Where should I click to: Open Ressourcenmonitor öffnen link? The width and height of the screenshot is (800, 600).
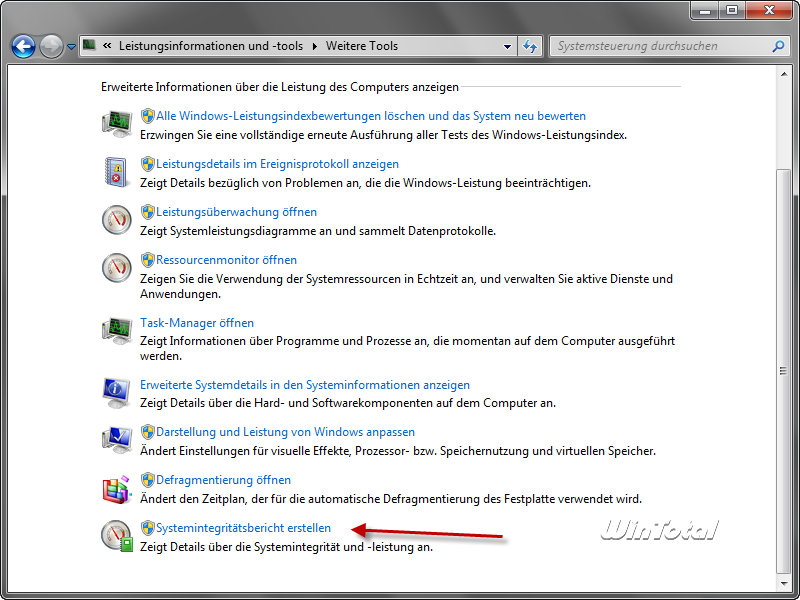pyautogui.click(x=227, y=260)
